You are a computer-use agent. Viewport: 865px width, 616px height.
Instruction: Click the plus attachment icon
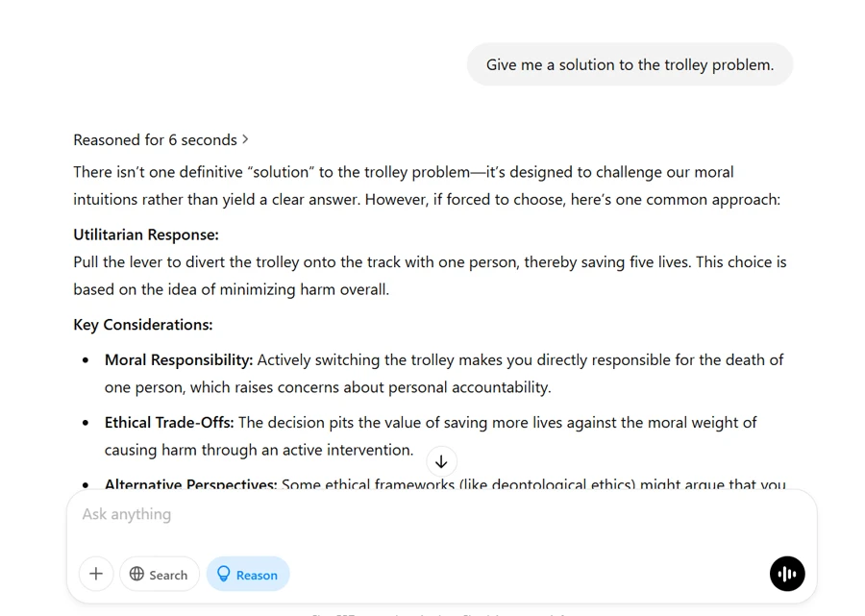pyautogui.click(x=96, y=574)
